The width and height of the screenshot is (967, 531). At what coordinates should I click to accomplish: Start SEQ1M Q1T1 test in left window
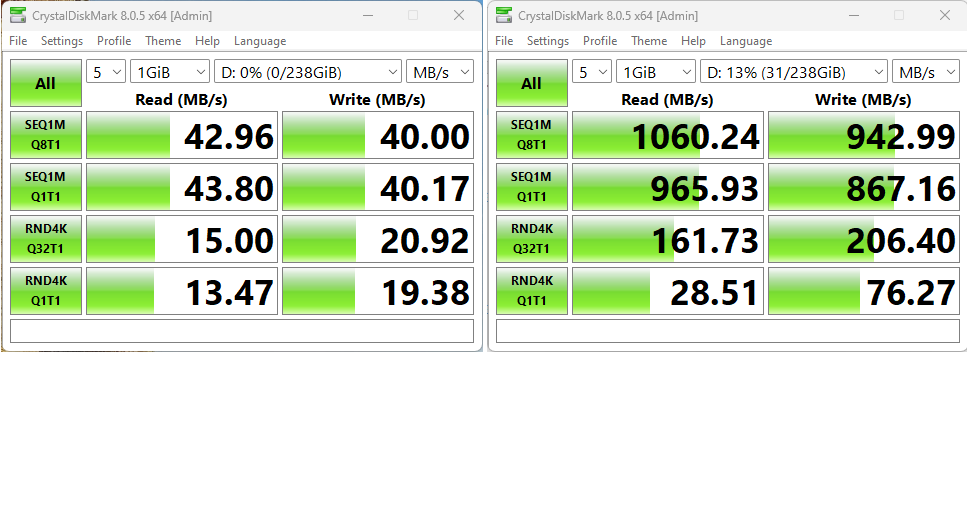(x=46, y=187)
